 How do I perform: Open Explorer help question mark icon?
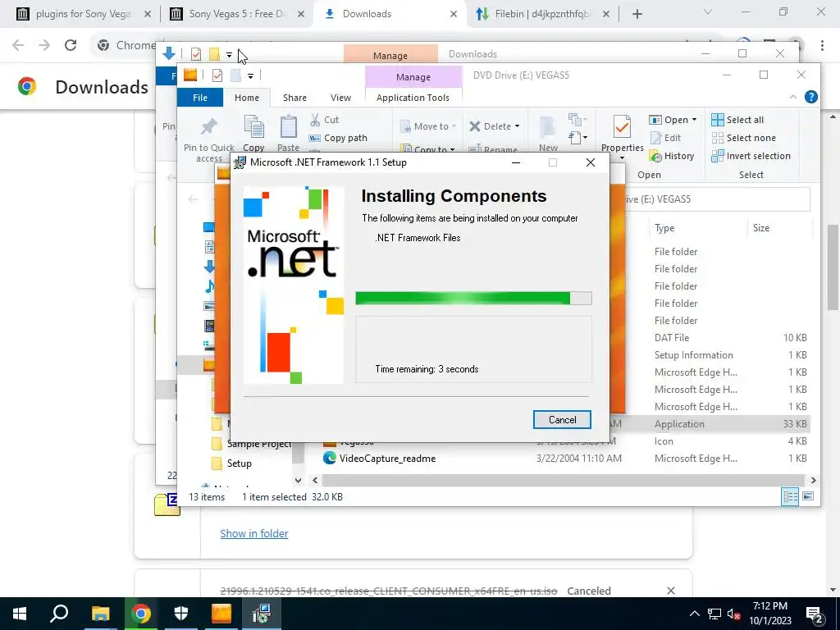811,97
